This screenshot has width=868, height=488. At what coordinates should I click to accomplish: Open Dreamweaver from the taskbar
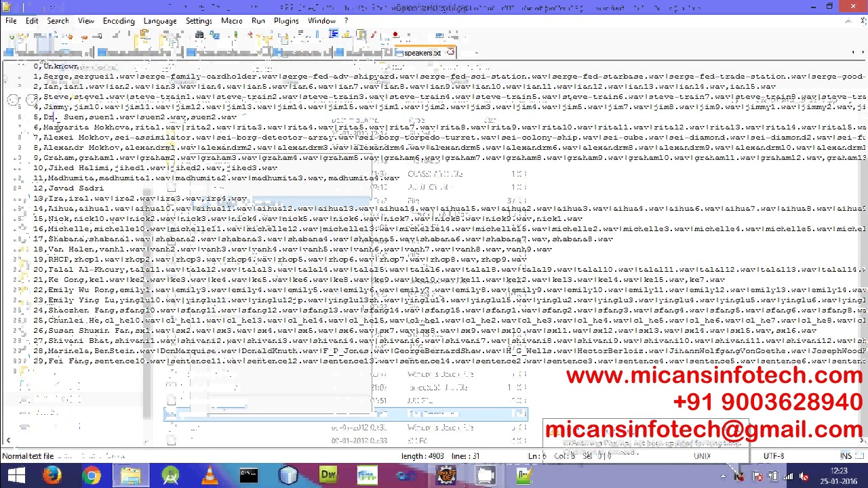click(x=328, y=476)
